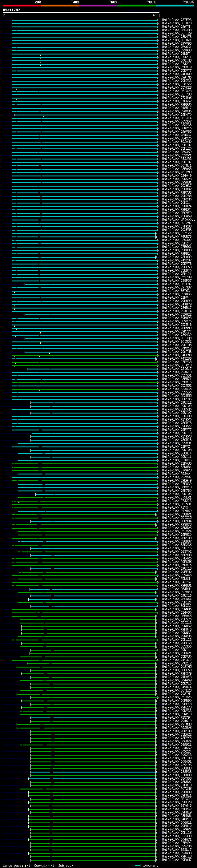Select hit label UniRef100_C6TNJ1
The width and height of the screenshot is (197, 868).
click(177, 165)
